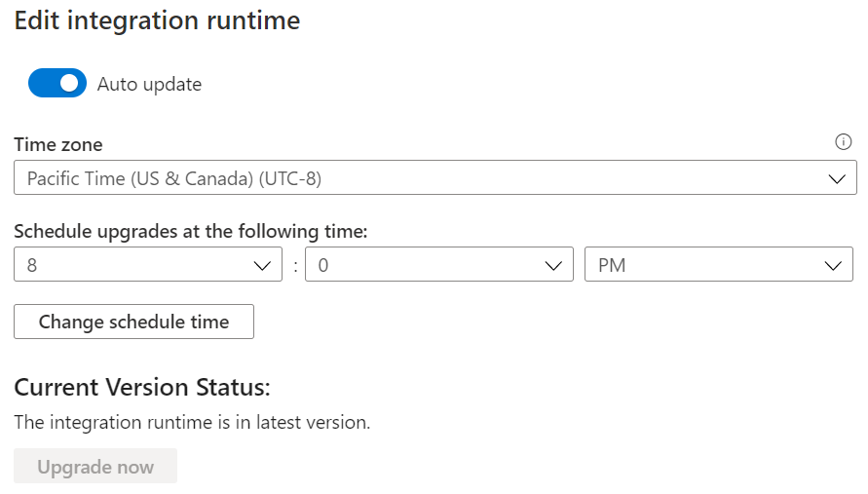Click the Auto update label text

point(149,85)
